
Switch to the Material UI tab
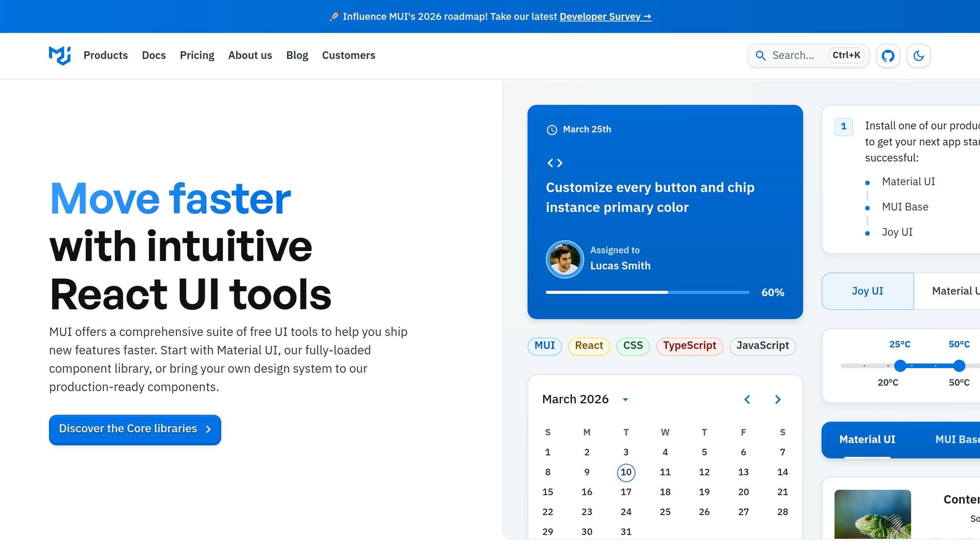click(x=867, y=440)
